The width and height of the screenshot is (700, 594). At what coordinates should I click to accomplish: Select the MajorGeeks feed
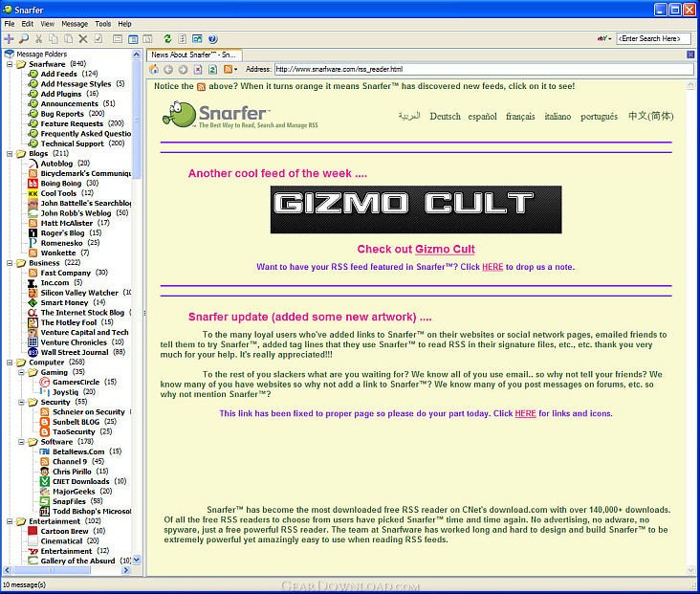tap(74, 492)
